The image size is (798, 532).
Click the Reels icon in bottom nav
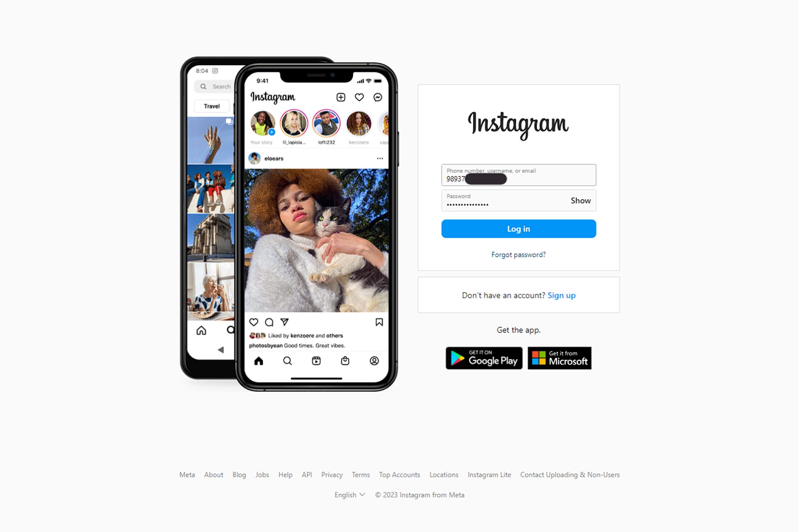click(315, 360)
